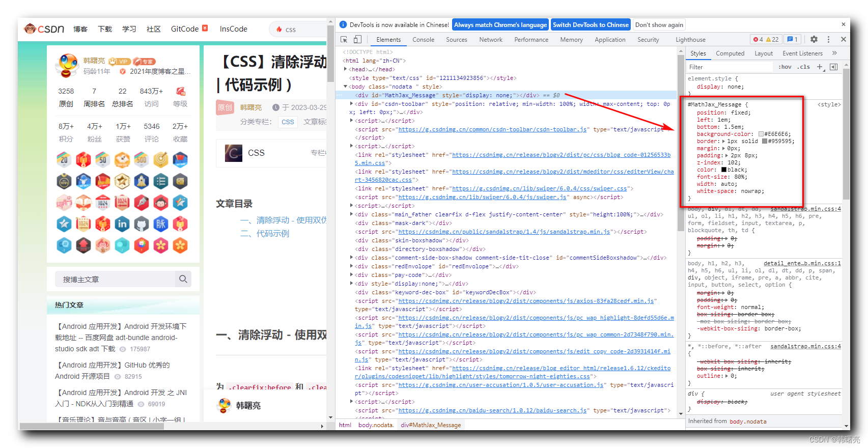
Task: Switch to the Computed styles tab
Action: [x=730, y=53]
